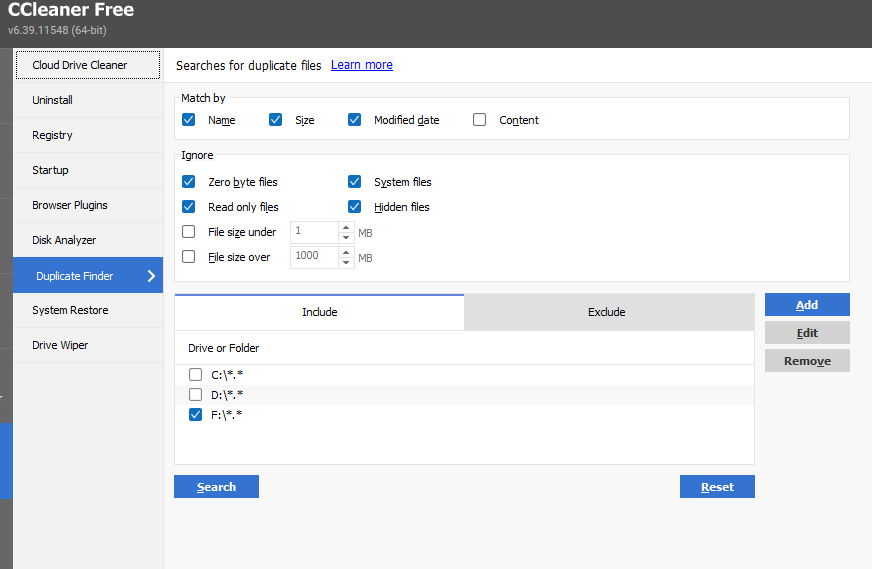Select Browser Plugins in the sidebar

coord(88,205)
